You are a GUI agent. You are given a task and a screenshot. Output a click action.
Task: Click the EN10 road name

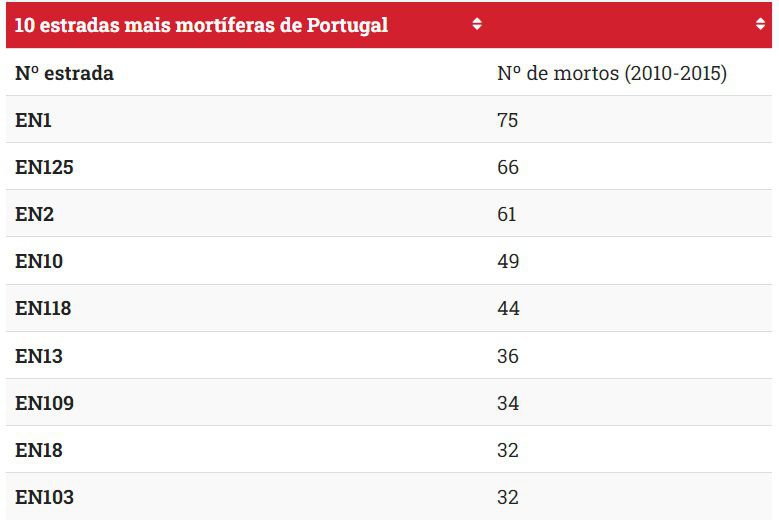coord(39,261)
